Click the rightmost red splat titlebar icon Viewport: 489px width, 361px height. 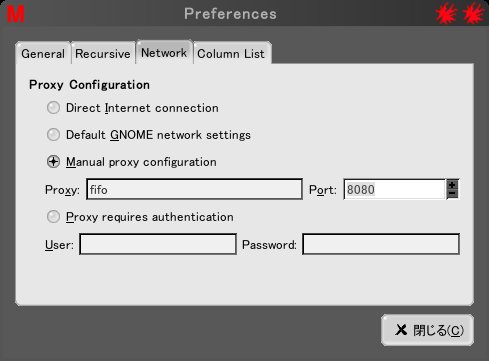pyautogui.click(x=473, y=14)
